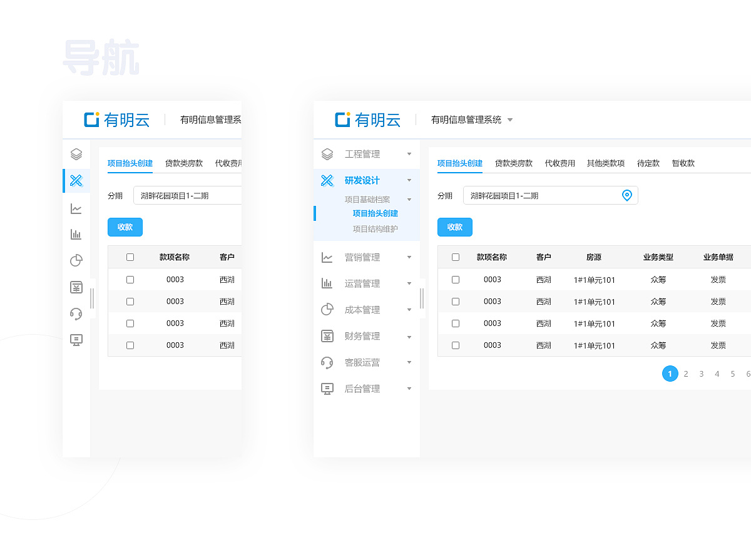Open the 有明信息管理系统 dropdown
The height and width of the screenshot is (560, 751).
tap(511, 120)
